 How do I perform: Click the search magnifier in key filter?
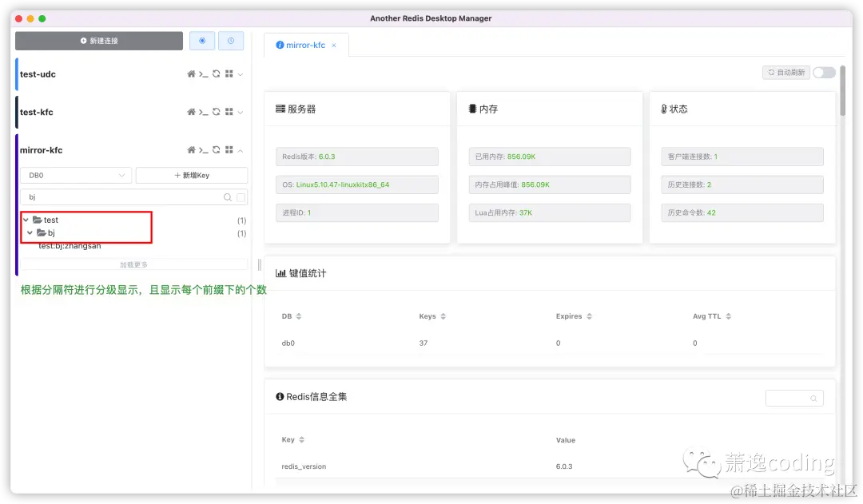(x=227, y=197)
